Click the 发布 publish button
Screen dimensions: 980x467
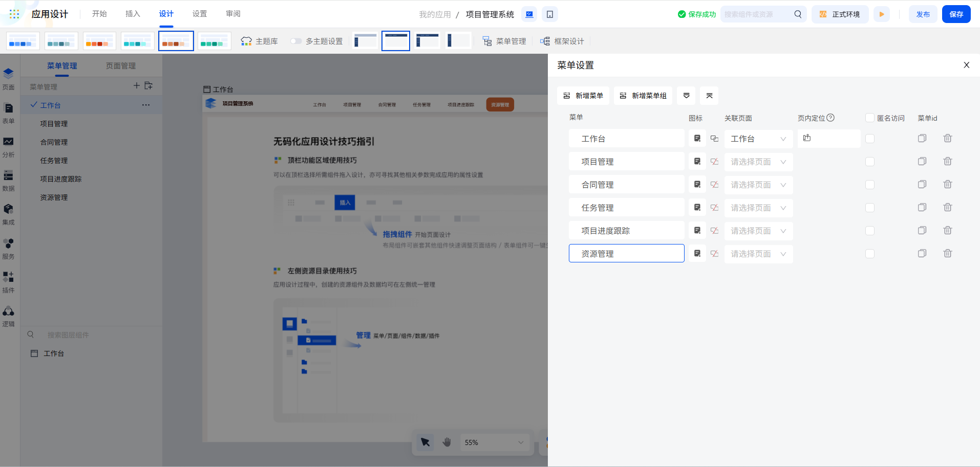(x=923, y=14)
